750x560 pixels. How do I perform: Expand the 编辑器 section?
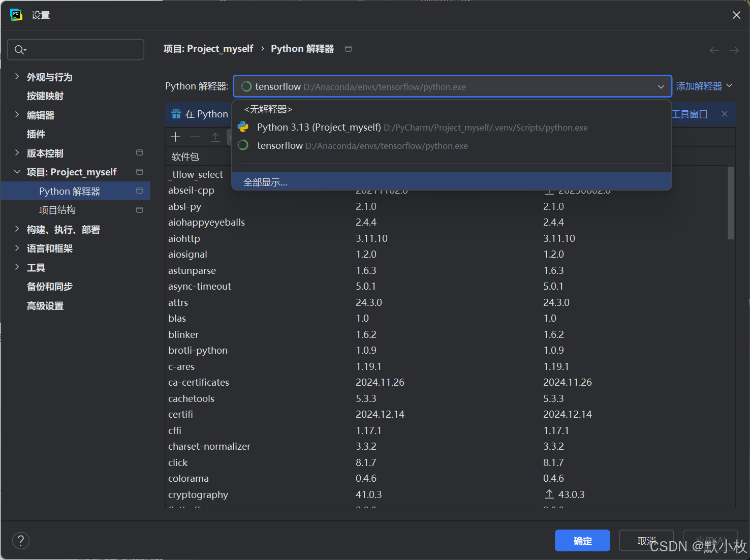pos(17,114)
